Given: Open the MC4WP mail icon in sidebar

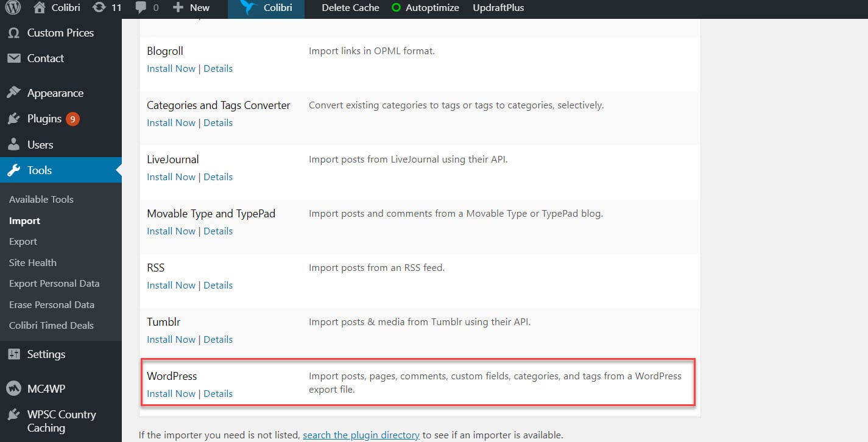Looking at the screenshot, I should tap(14, 388).
